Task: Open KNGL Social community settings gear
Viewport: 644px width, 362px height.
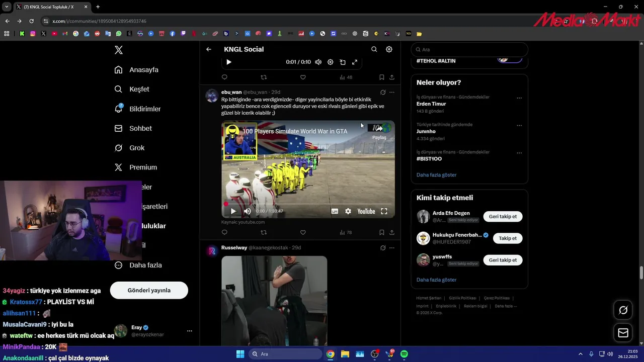Action: tap(389, 49)
